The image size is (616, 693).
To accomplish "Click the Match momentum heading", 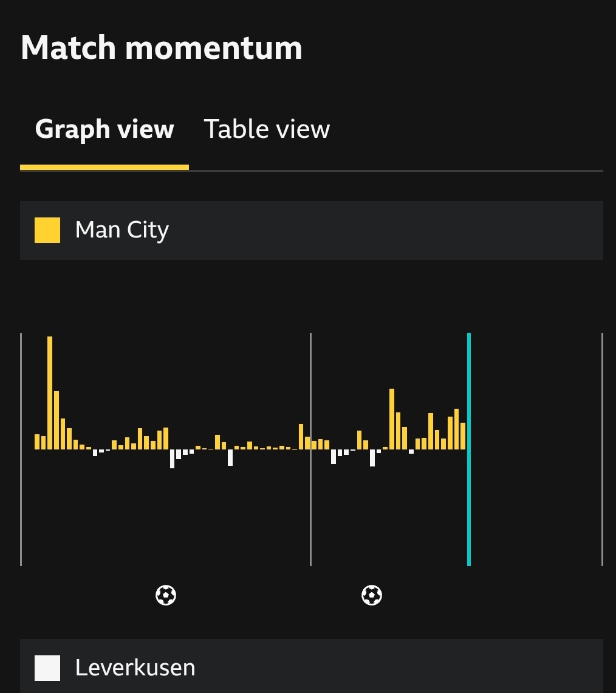I will (x=162, y=47).
